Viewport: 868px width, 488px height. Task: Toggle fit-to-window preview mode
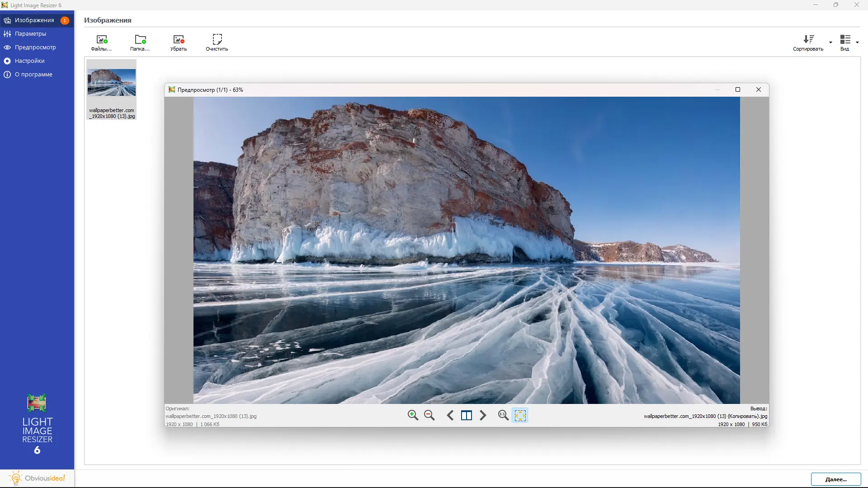pyautogui.click(x=520, y=415)
